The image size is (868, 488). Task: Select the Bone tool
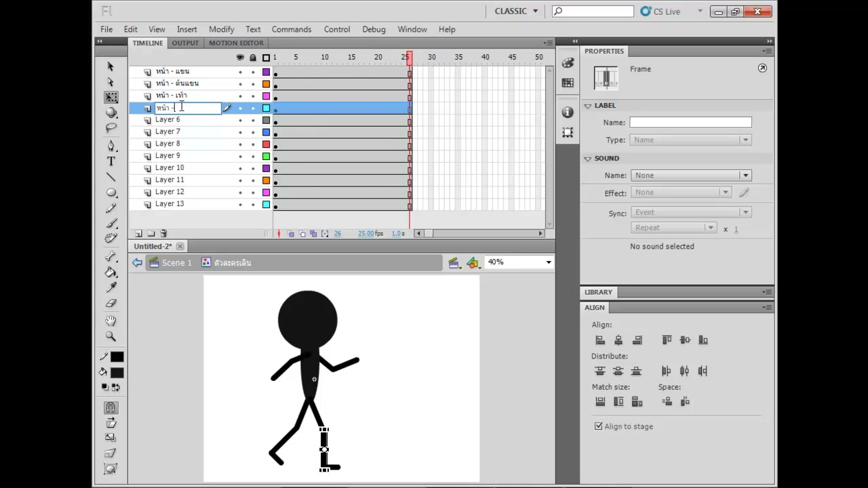(111, 256)
